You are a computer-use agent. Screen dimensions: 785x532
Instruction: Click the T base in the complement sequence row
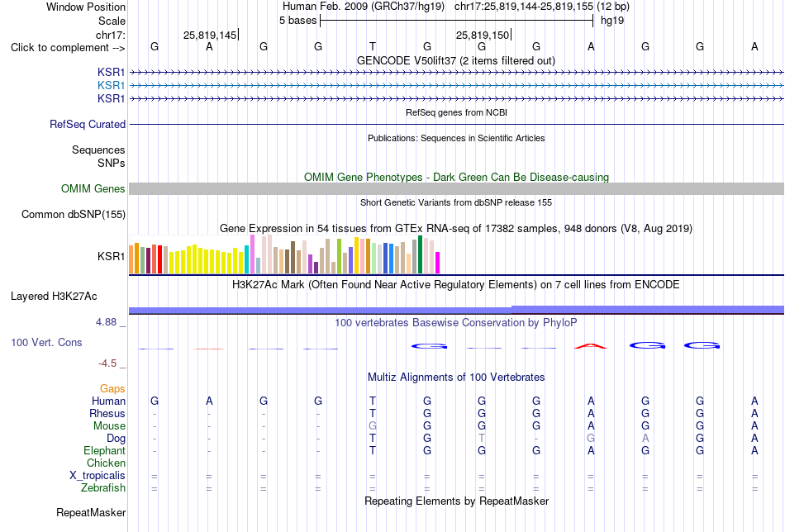373,46
